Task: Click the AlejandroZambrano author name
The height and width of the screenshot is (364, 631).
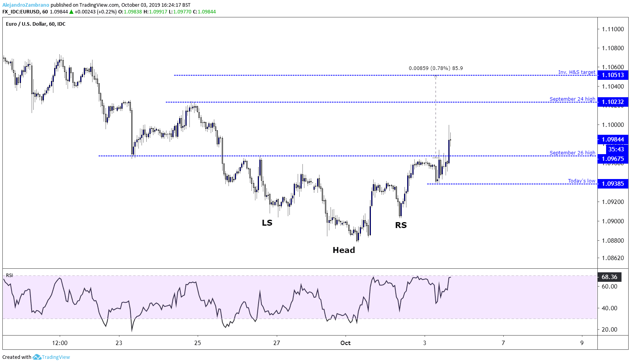Action: (26, 5)
